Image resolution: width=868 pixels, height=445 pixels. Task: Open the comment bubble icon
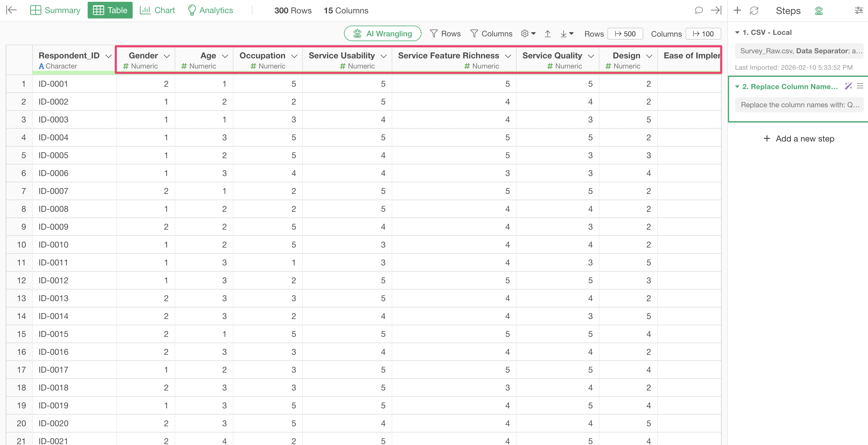698,10
